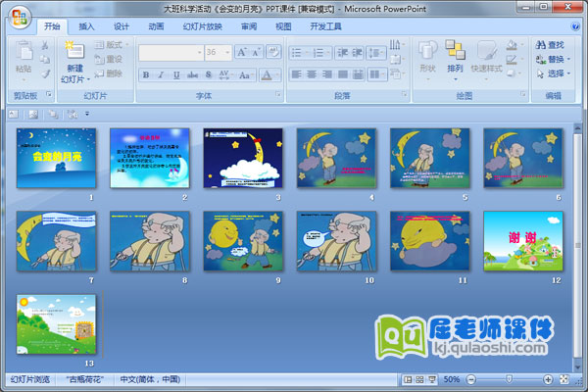Image resolution: width=588 pixels, height=392 pixels.
Task: Switch to Normal view status icon
Action: 408,379
